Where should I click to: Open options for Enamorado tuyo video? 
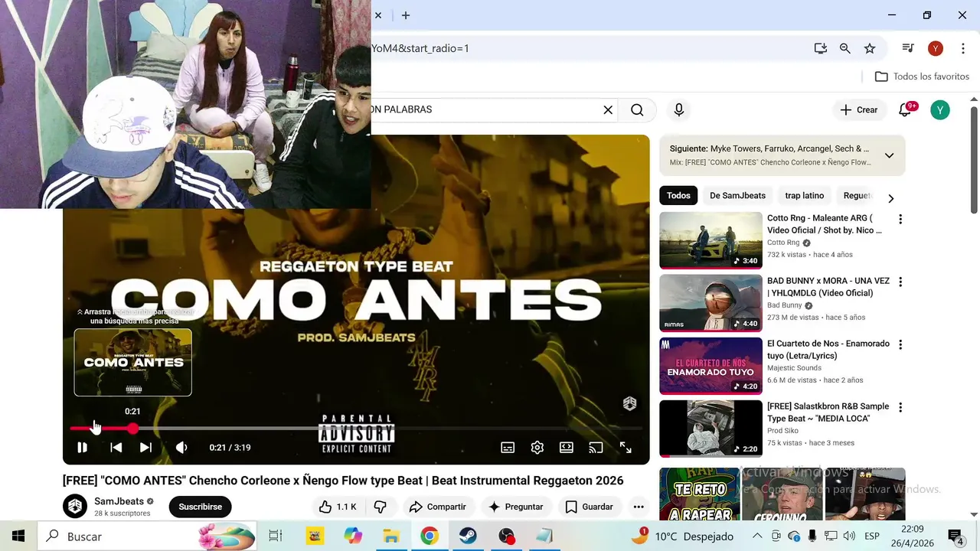(x=900, y=344)
